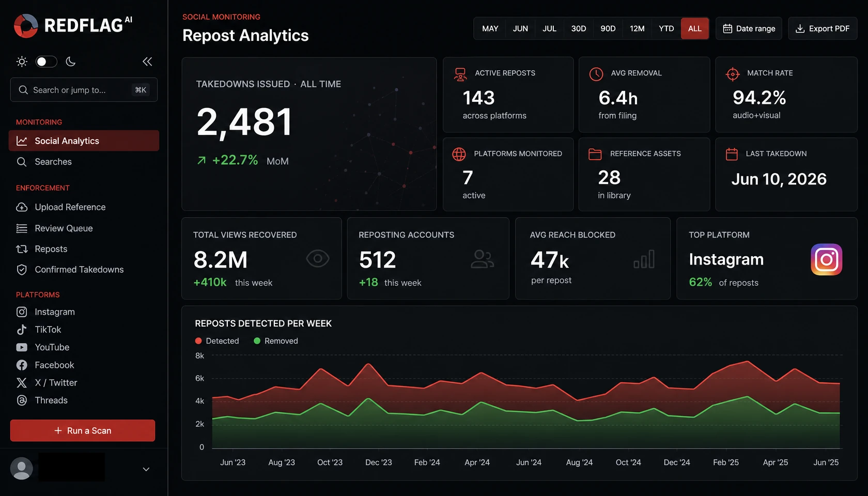Image resolution: width=868 pixels, height=496 pixels.
Task: Click the moon dark-mode icon
Action: tap(71, 61)
